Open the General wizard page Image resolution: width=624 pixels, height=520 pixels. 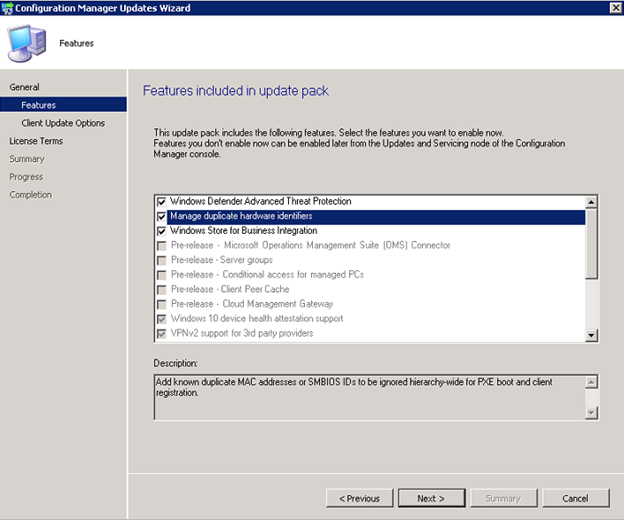point(24,87)
